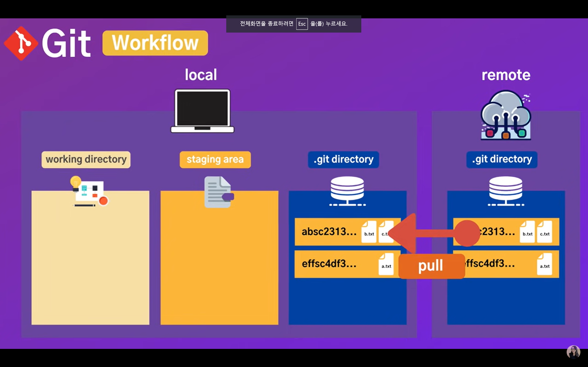Click the working directory label
The height and width of the screenshot is (367, 588).
86,160
